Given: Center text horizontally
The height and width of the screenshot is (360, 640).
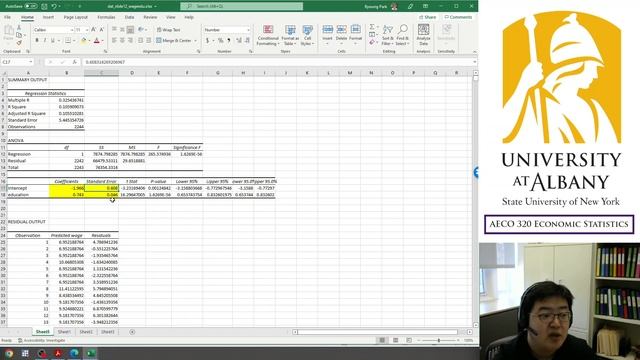Looking at the screenshot, I should 122,40.
